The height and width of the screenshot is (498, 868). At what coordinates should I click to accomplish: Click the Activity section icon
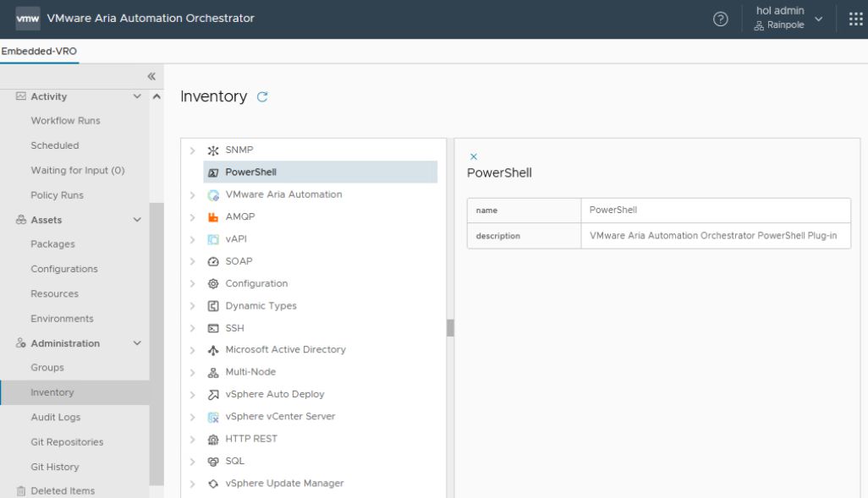(x=21, y=96)
